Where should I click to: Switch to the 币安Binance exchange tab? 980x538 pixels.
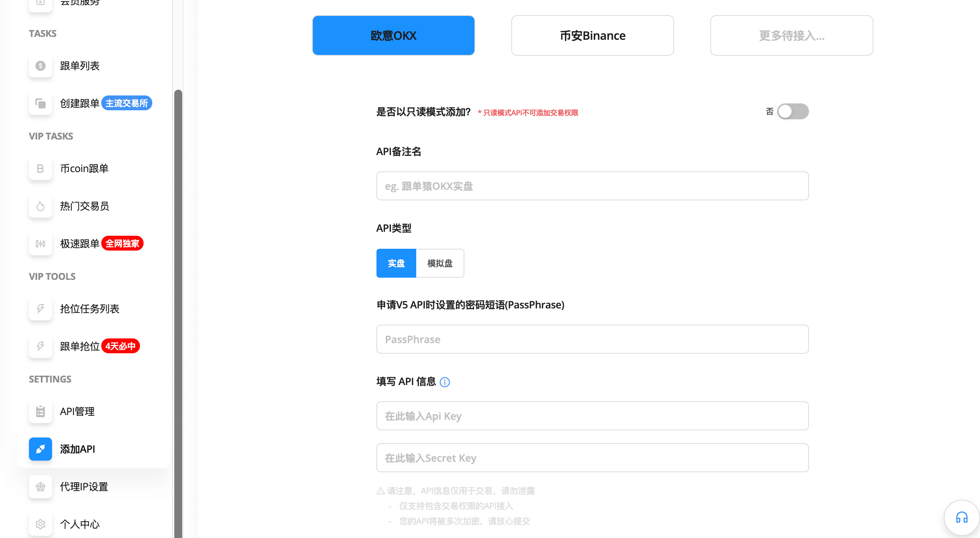(592, 35)
